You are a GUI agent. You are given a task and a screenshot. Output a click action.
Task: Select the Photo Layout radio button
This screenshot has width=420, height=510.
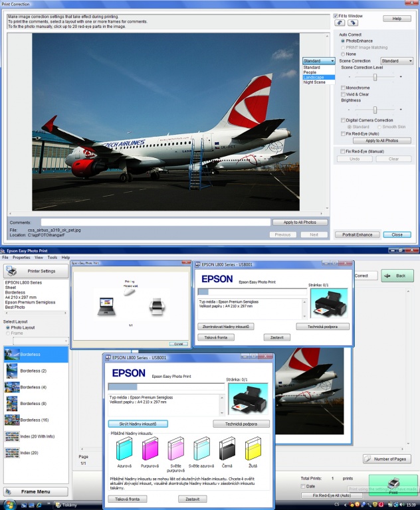pos(8,327)
